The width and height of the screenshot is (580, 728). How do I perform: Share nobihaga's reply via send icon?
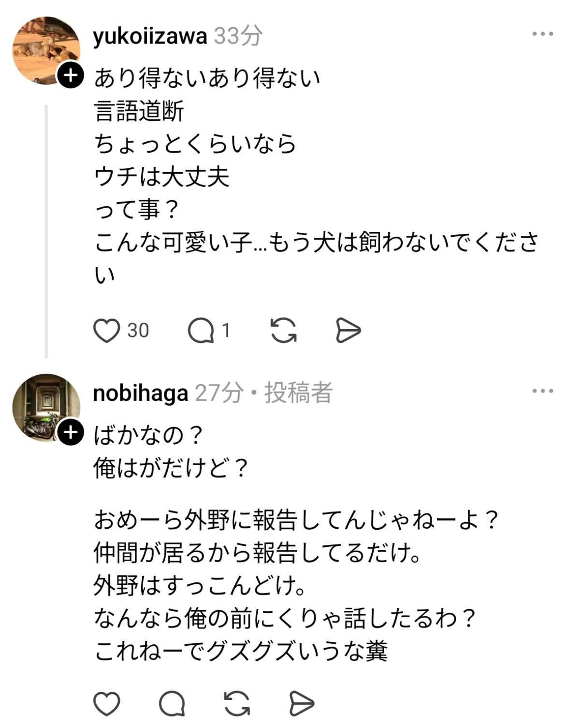pos(302,703)
